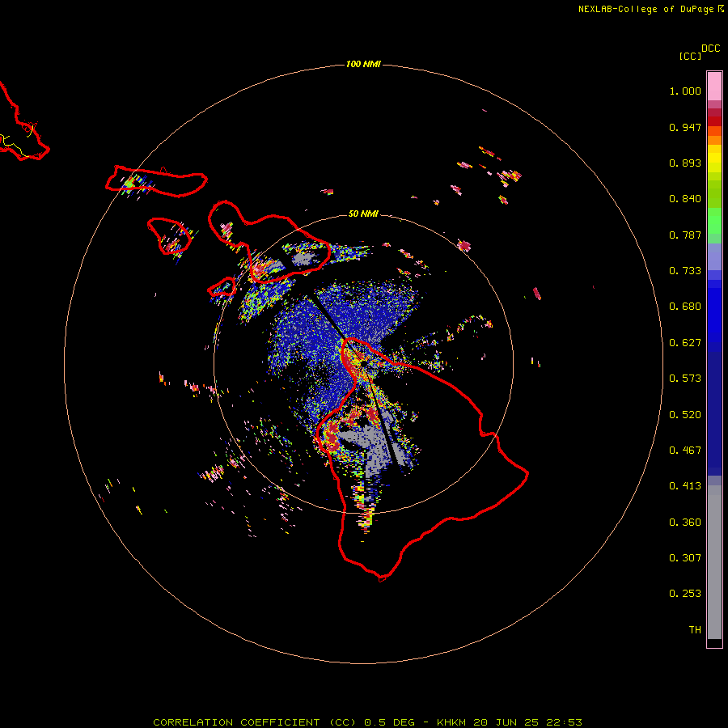728x728 pixels.
Task: Click the 0.413 color scale value
Action: pos(685,486)
